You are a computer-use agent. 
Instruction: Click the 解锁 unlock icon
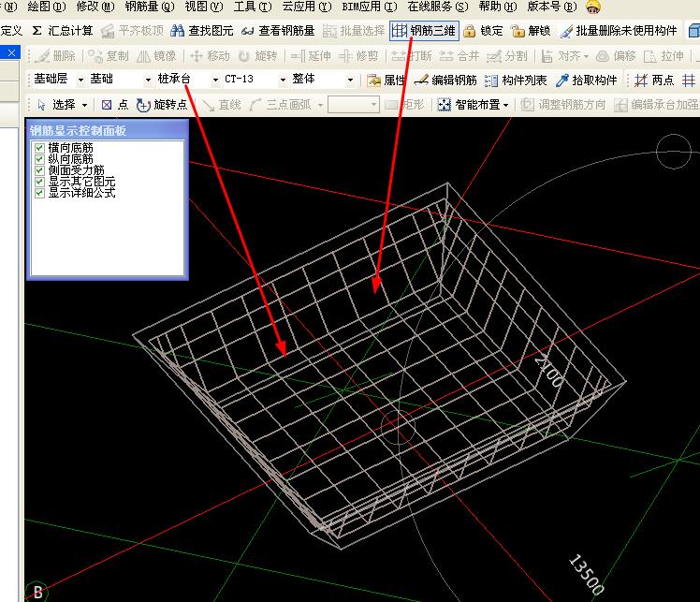pyautogui.click(x=517, y=31)
